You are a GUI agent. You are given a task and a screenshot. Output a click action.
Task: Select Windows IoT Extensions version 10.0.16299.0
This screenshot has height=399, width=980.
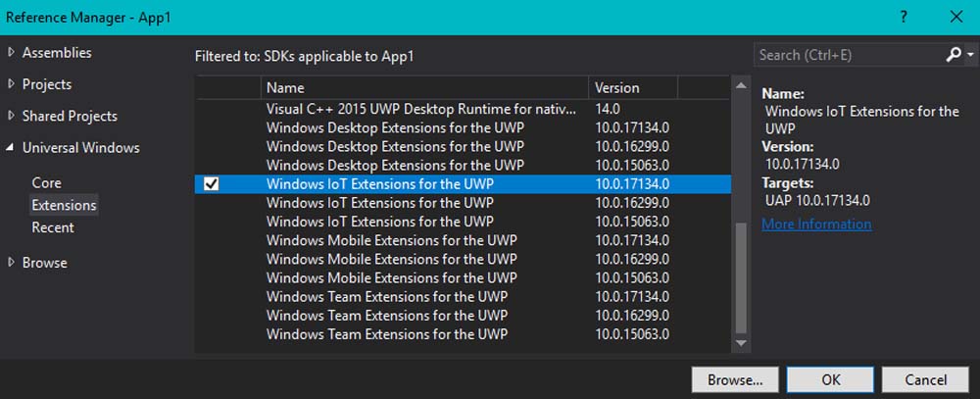coord(463,203)
